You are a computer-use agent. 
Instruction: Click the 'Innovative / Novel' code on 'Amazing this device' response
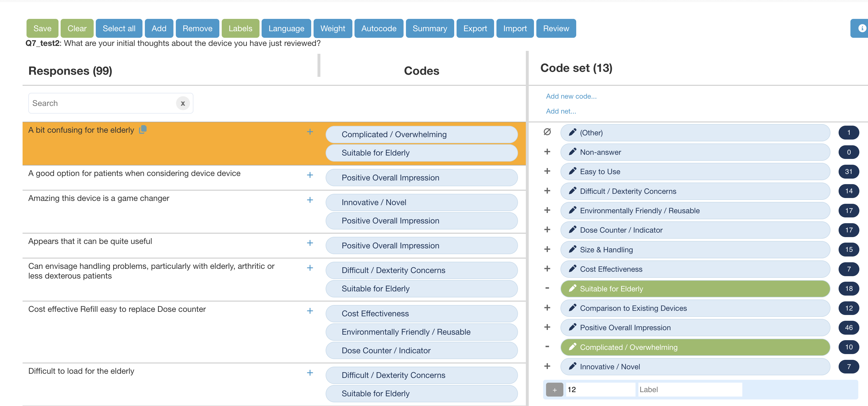(421, 202)
